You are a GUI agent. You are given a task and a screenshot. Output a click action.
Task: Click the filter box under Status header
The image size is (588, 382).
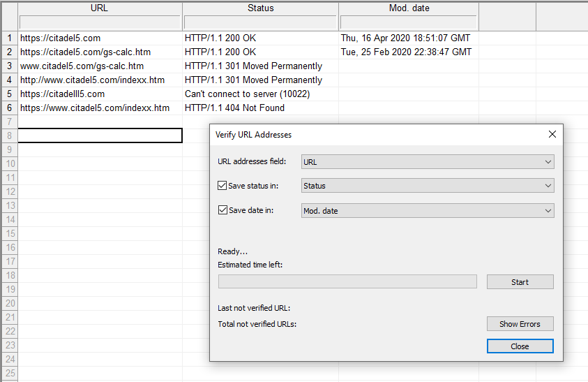(260, 22)
